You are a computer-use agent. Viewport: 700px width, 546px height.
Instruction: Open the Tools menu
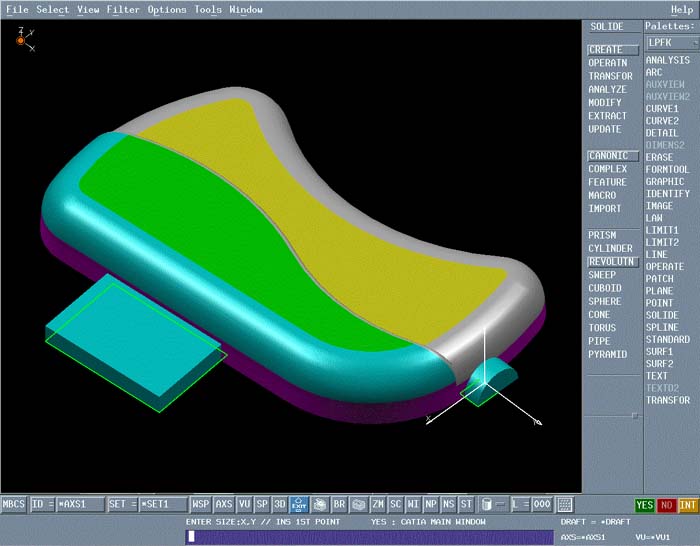pos(208,10)
